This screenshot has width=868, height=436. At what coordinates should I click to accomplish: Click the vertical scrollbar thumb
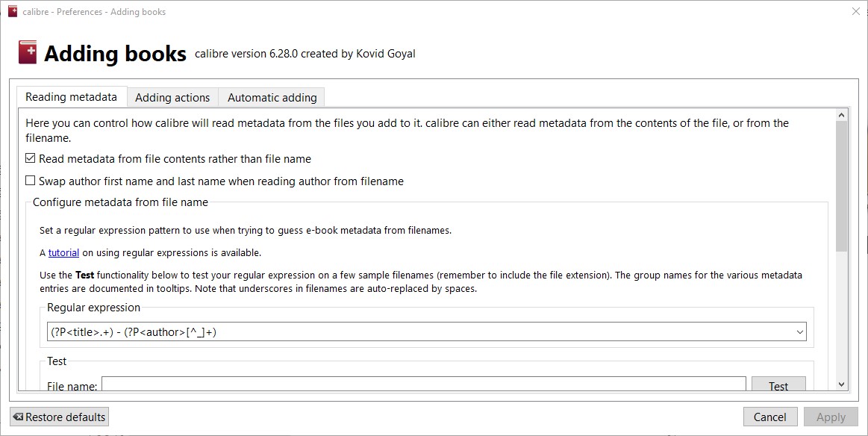[842, 185]
